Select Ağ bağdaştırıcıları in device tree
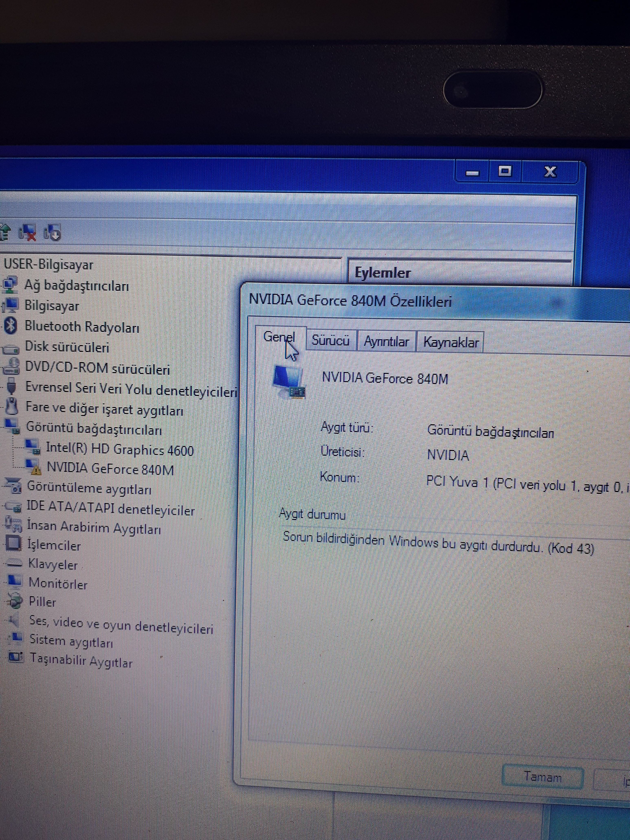This screenshot has width=630, height=840. point(76,285)
